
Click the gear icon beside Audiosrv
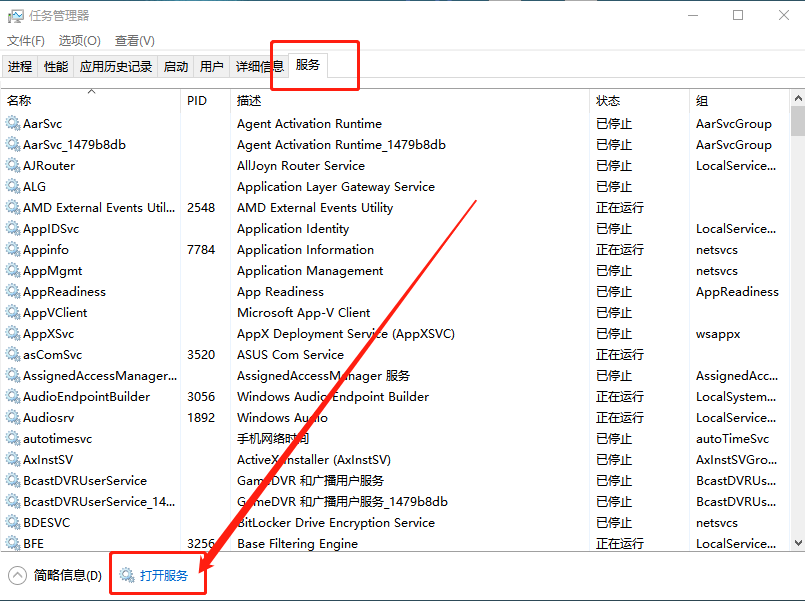(13, 418)
